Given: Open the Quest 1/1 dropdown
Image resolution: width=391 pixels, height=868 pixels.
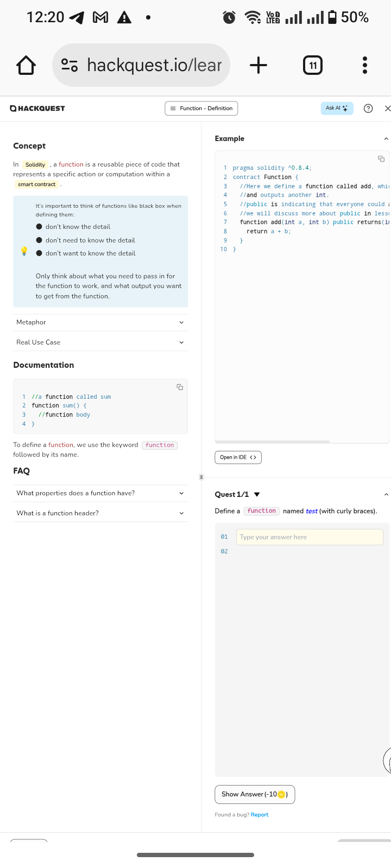Looking at the screenshot, I should 257,494.
